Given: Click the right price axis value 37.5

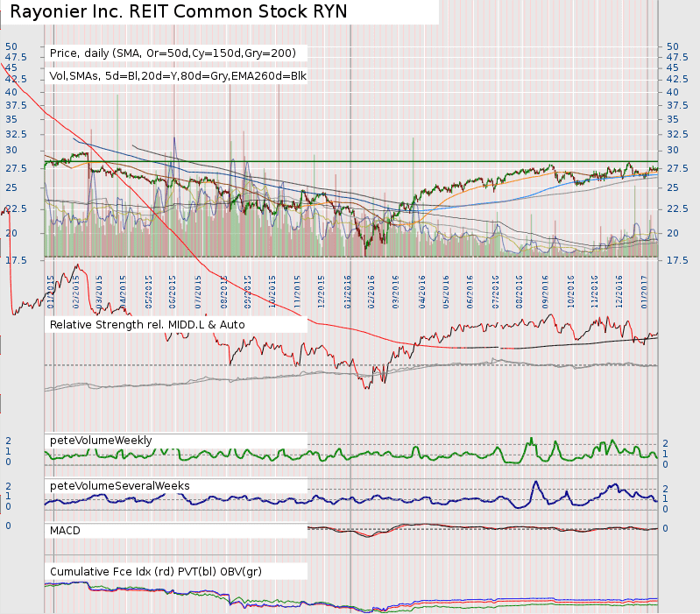Looking at the screenshot, I should click(677, 105).
